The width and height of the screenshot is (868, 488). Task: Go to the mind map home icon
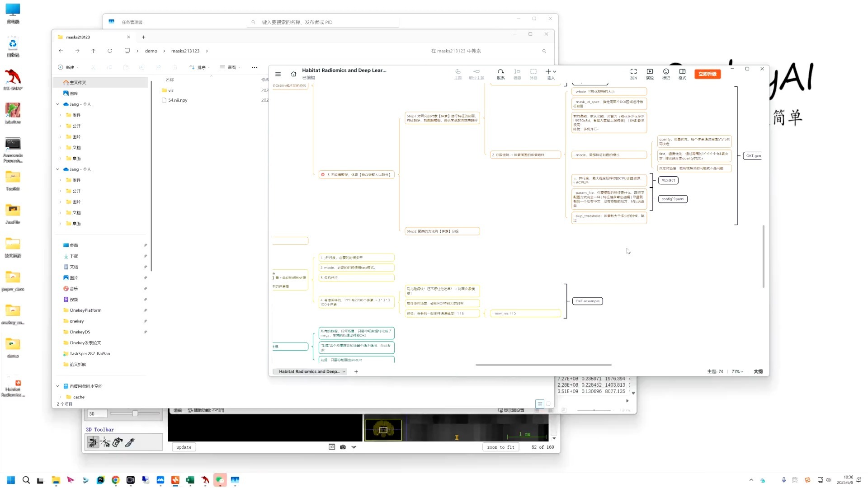tap(293, 74)
